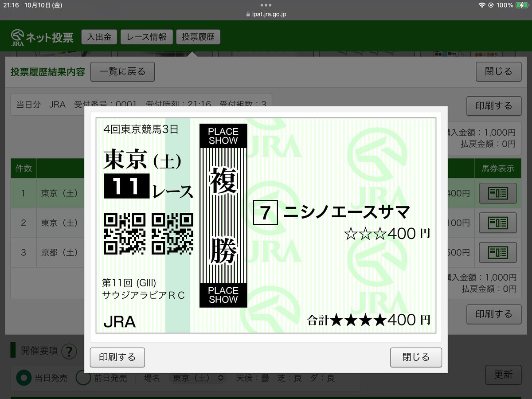This screenshot has width=532, height=399.
Task: Tap the battery indicator icon
Action: [522, 5]
